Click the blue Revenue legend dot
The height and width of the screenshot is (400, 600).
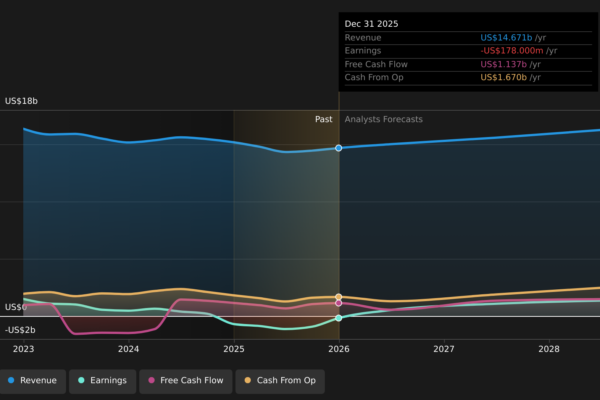(x=11, y=380)
